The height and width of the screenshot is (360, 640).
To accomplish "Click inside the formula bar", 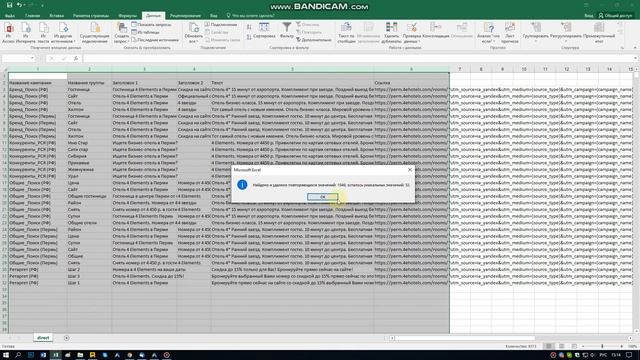I will coord(359,58).
